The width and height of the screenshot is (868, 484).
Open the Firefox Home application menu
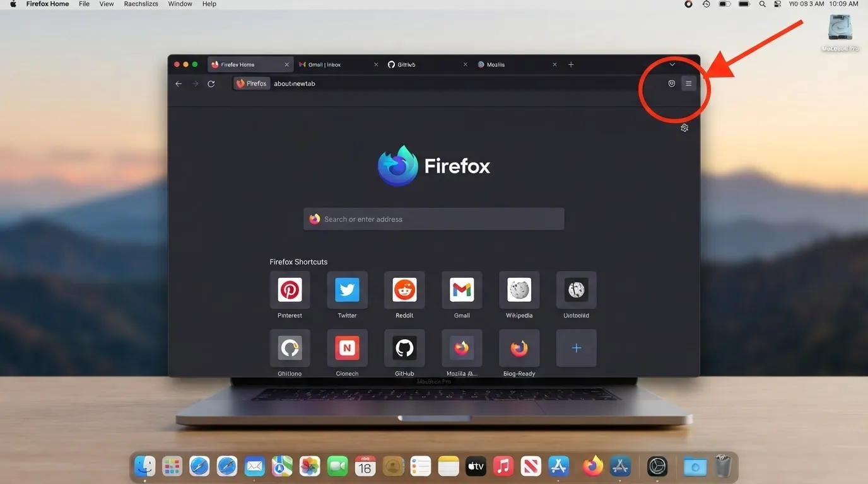point(47,4)
